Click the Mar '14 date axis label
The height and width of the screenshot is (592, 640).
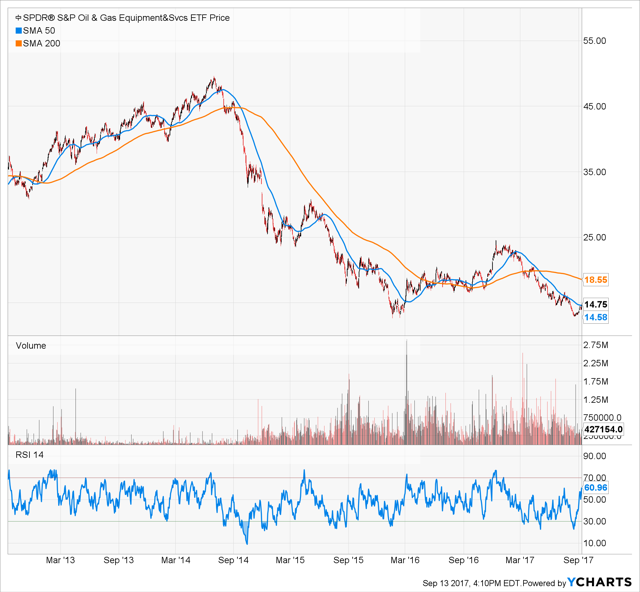point(176,560)
